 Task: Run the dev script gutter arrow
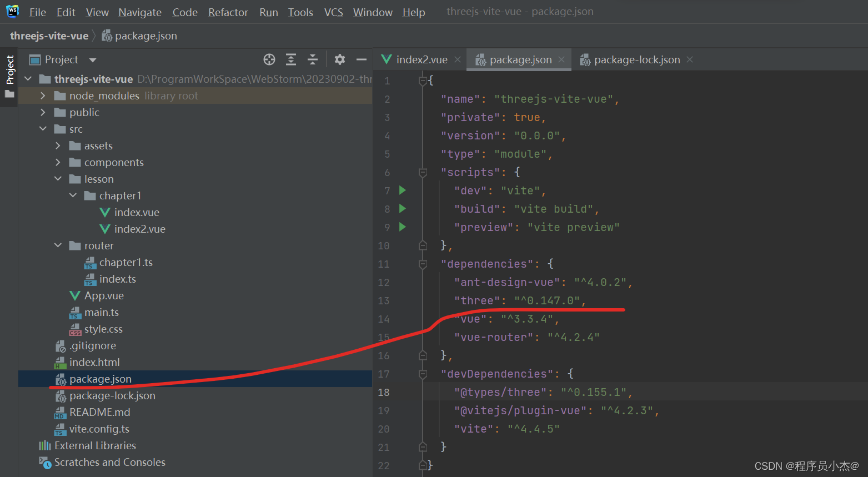[403, 190]
